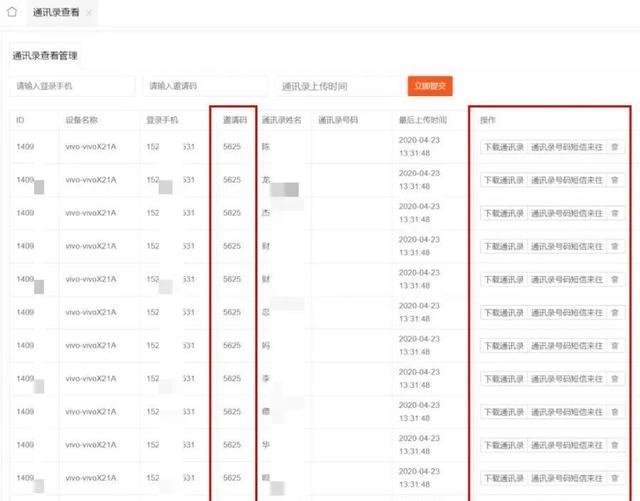Click the 最后上传时间 column header
640x501 pixels.
422,120
